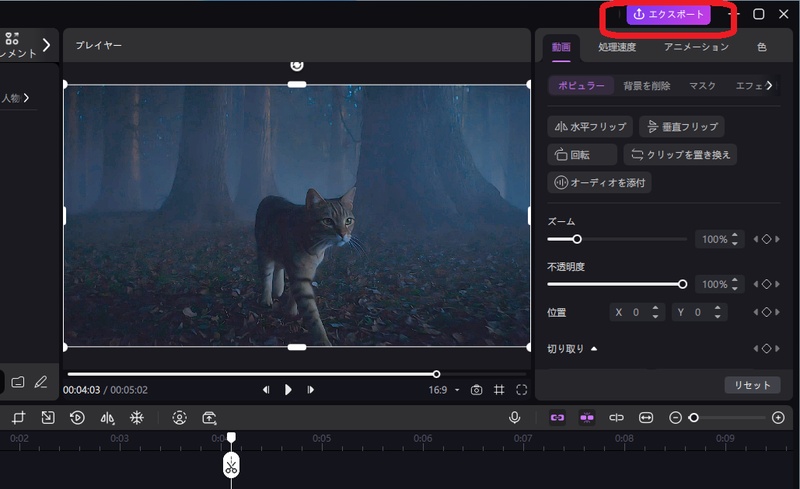Viewport: 800px width, 489px height.
Task: Click the 回転 button
Action: [x=582, y=155]
